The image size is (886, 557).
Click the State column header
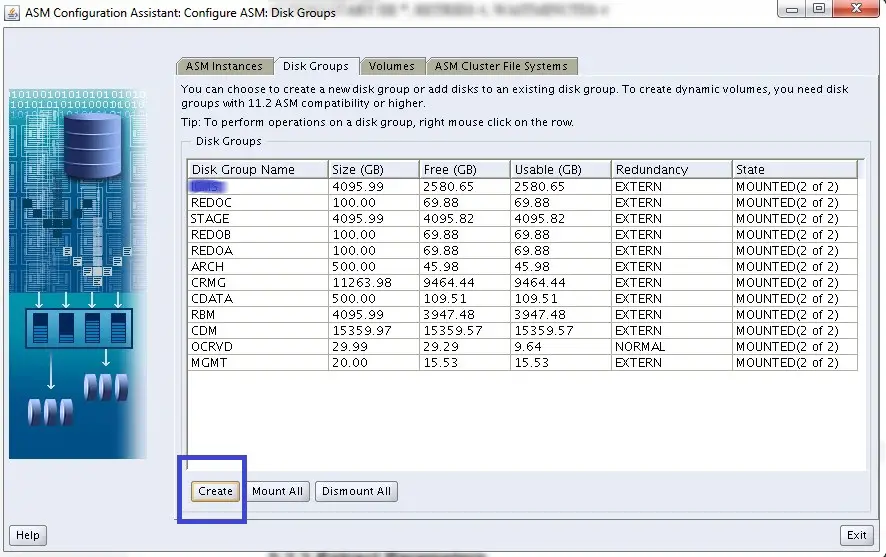(794, 169)
